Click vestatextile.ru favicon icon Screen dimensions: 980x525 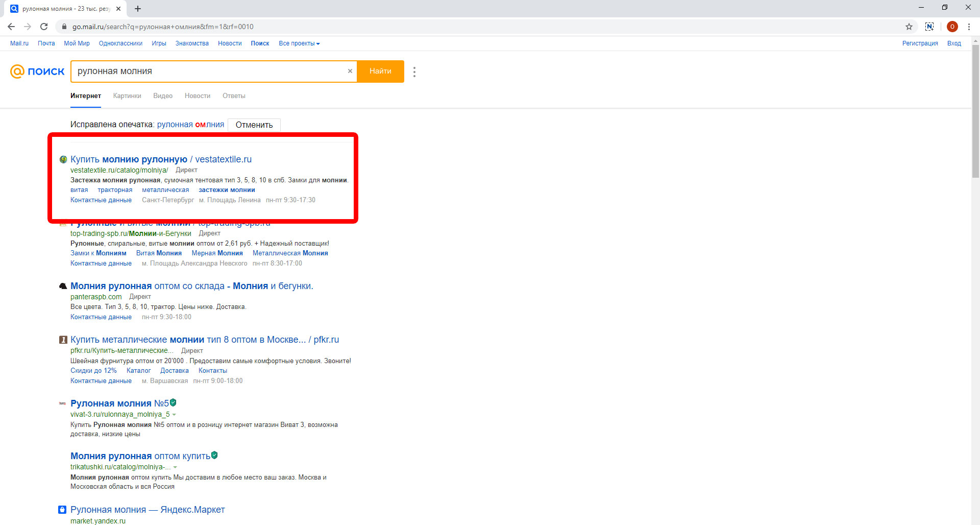click(x=63, y=159)
